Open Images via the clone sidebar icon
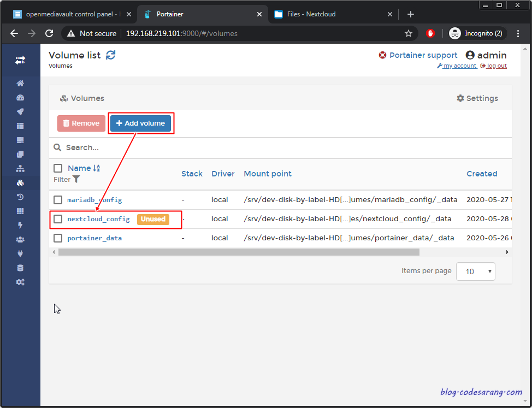The height and width of the screenshot is (408, 532). coord(20,155)
